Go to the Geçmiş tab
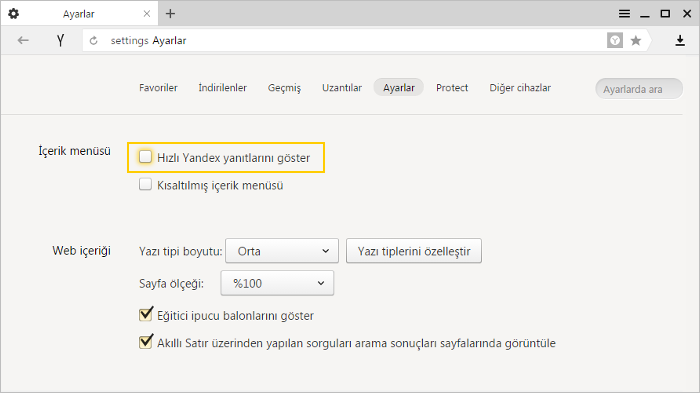Image resolution: width=700 pixels, height=393 pixels. pos(284,88)
